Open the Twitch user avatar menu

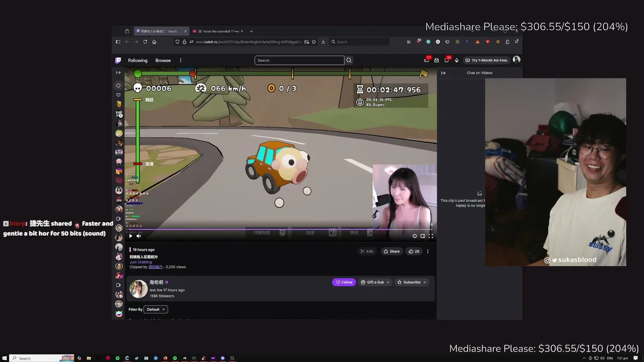coord(516,60)
